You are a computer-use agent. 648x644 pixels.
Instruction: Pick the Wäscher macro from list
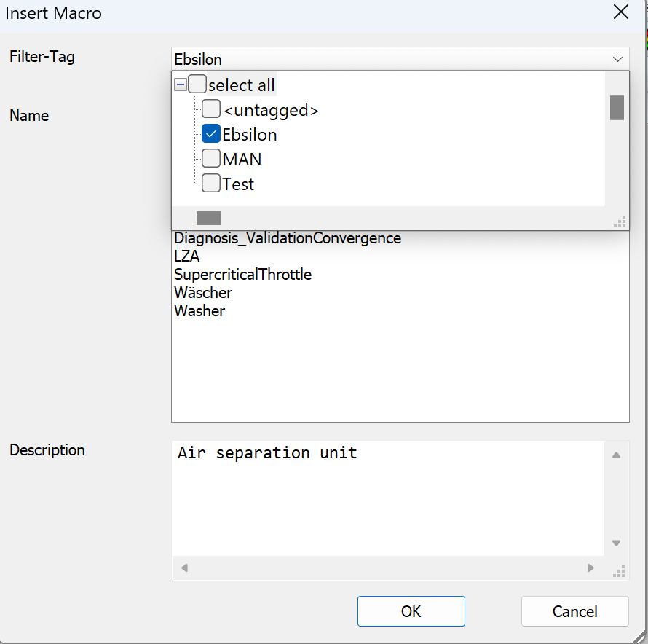click(203, 293)
